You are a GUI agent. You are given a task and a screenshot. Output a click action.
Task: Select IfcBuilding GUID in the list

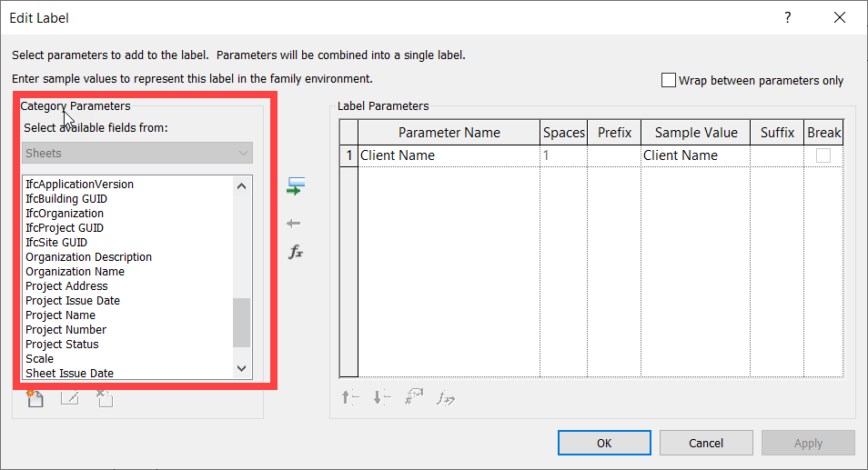click(66, 198)
